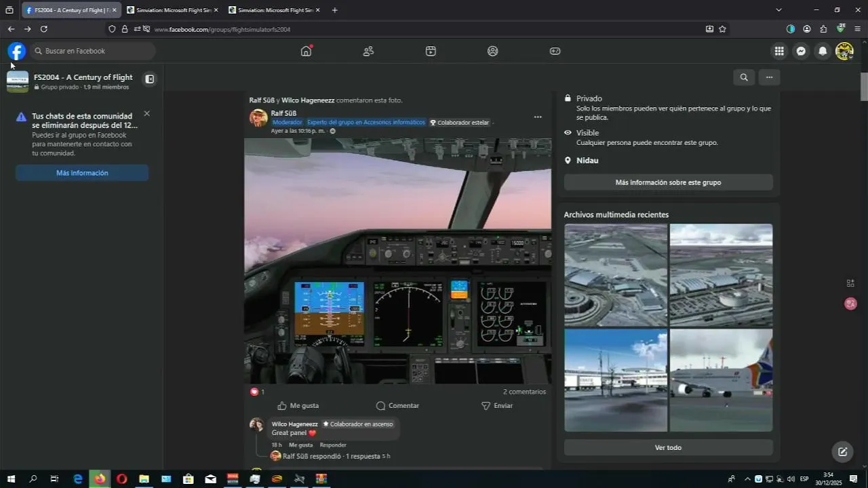Image resolution: width=868 pixels, height=488 pixels.
Task: Click the address bar URL
Action: pyautogui.click(x=222, y=29)
